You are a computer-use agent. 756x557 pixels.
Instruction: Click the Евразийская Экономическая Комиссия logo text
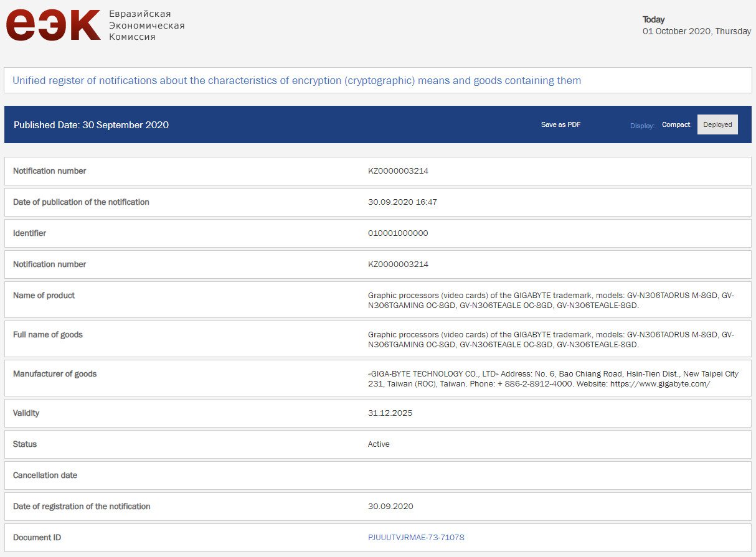pos(146,26)
